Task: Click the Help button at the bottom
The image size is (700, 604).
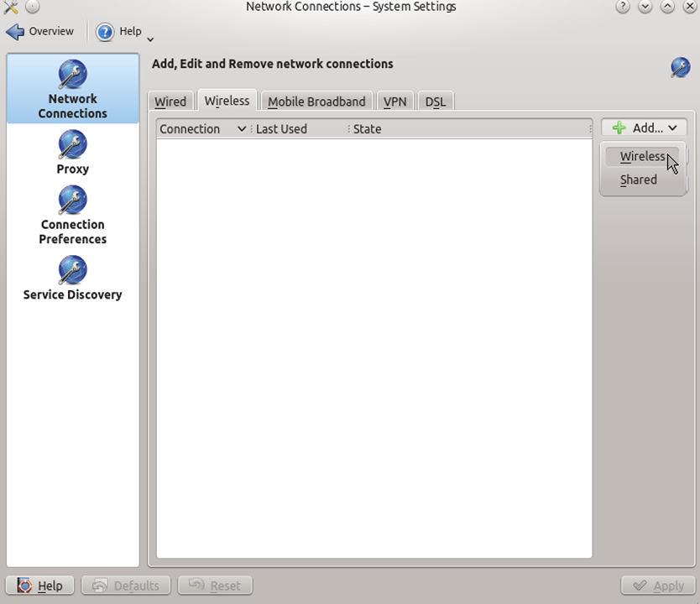Action: click(39, 586)
